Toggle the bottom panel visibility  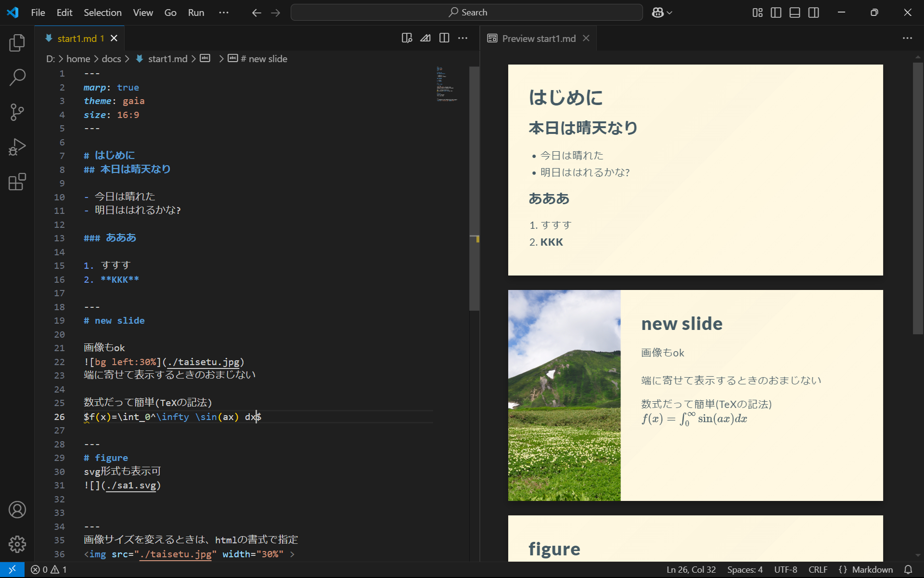click(x=795, y=13)
